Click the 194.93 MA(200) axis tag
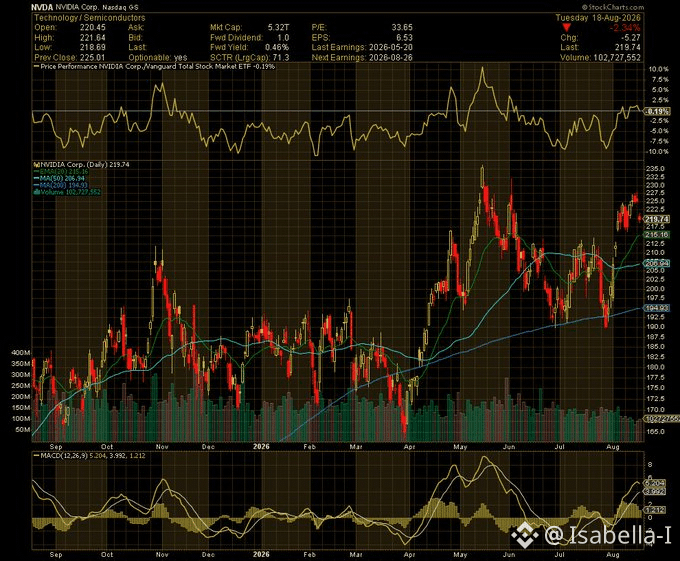The width and height of the screenshot is (680, 561). [657, 308]
